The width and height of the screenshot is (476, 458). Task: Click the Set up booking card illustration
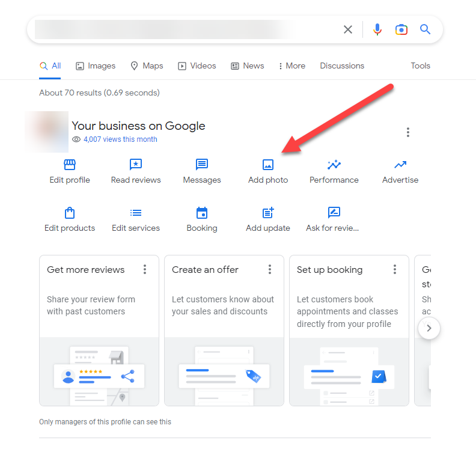(349, 372)
